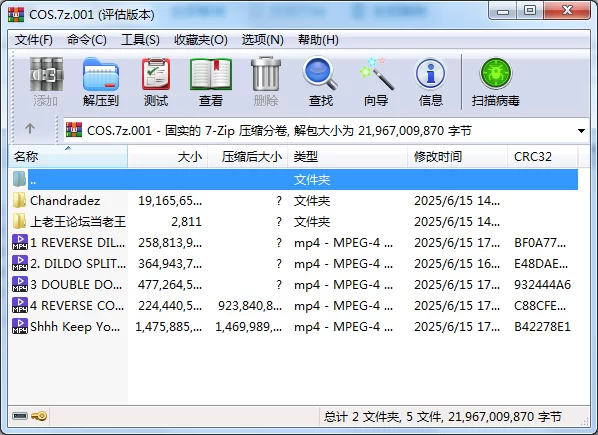The height and width of the screenshot is (435, 598).
Task: Click the MP4 icon of 3 DOUBLE file
Action: tap(19, 284)
